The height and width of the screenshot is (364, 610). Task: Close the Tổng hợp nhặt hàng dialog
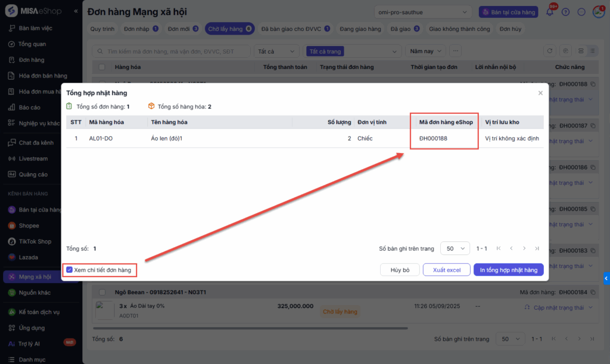pyautogui.click(x=540, y=93)
